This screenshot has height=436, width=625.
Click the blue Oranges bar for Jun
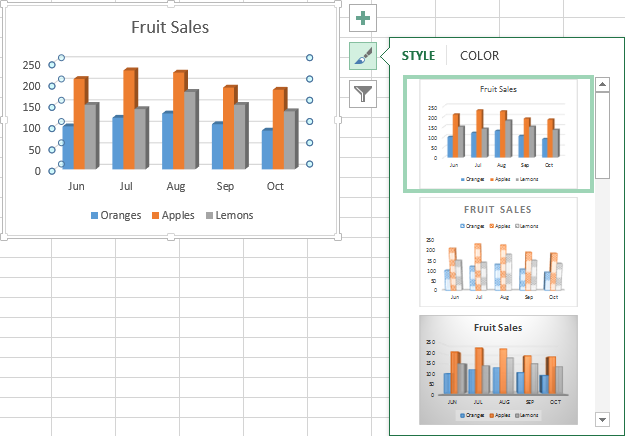(67, 147)
